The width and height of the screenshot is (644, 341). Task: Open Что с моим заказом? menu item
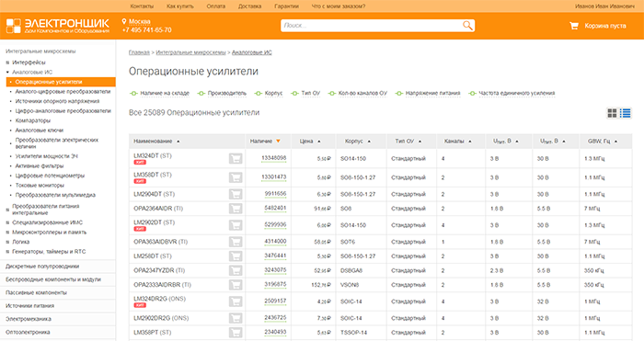point(339,6)
